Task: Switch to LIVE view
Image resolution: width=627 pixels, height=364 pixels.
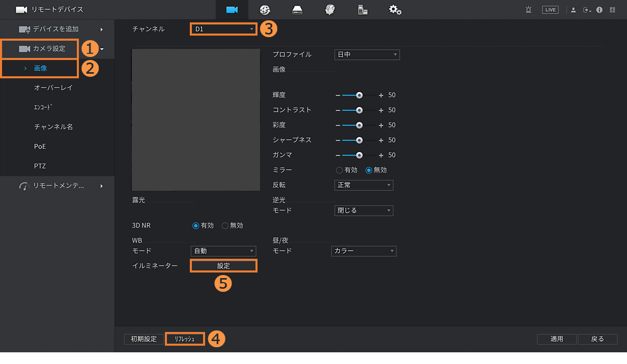Action: [x=550, y=10]
